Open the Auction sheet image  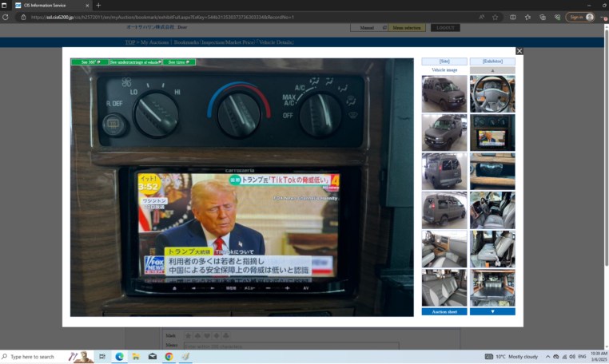[x=444, y=311]
